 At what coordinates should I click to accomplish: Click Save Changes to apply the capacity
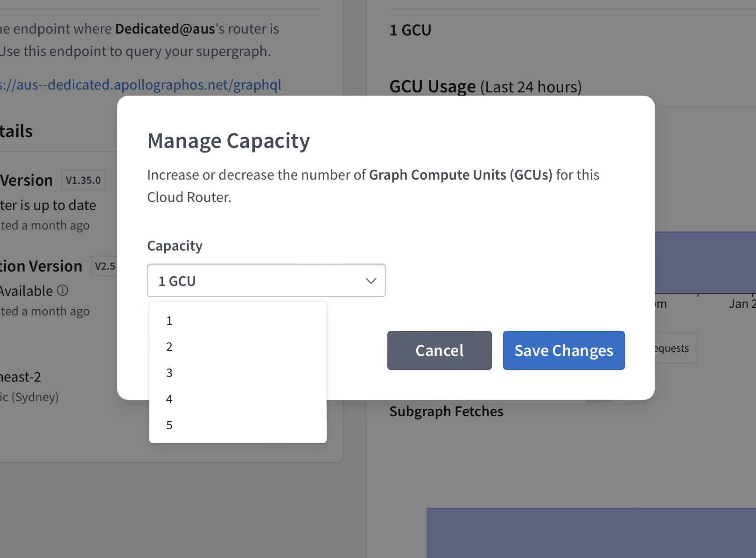563,350
